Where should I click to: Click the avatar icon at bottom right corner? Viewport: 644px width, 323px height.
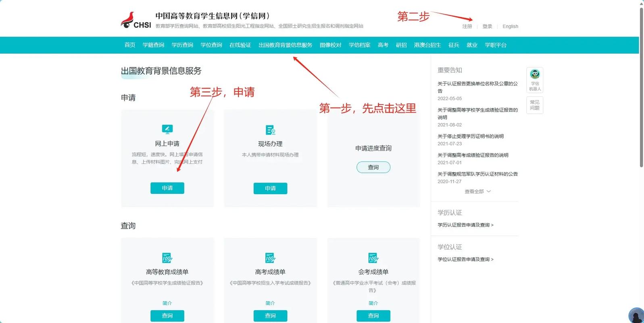pos(636,315)
